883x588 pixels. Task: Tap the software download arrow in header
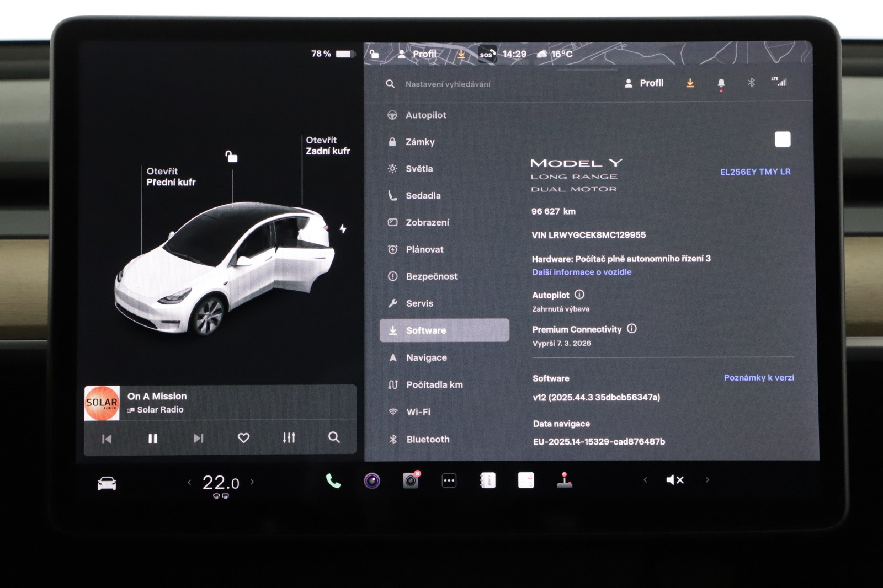click(x=690, y=83)
